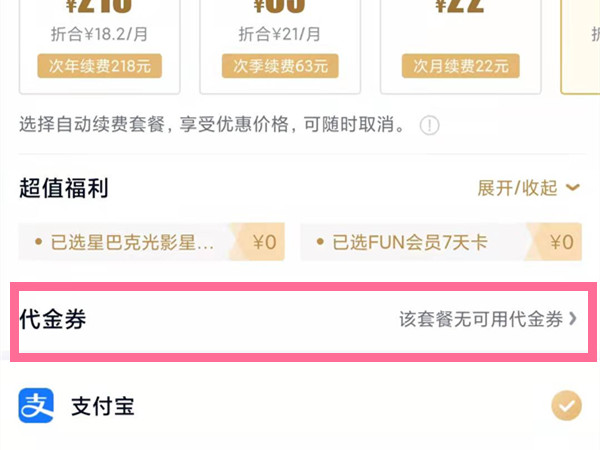Tap the ¥0 tag on Starbucks benefit
This screenshot has height=450, width=600.
(264, 241)
